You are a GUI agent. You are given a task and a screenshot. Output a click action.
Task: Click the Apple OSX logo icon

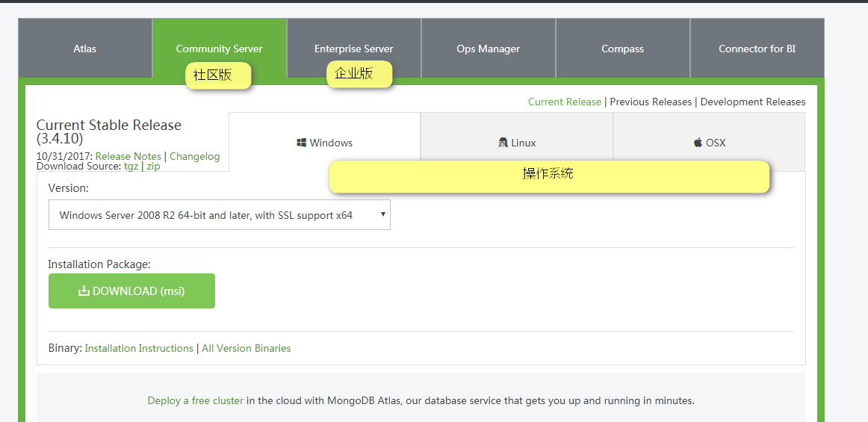click(698, 143)
